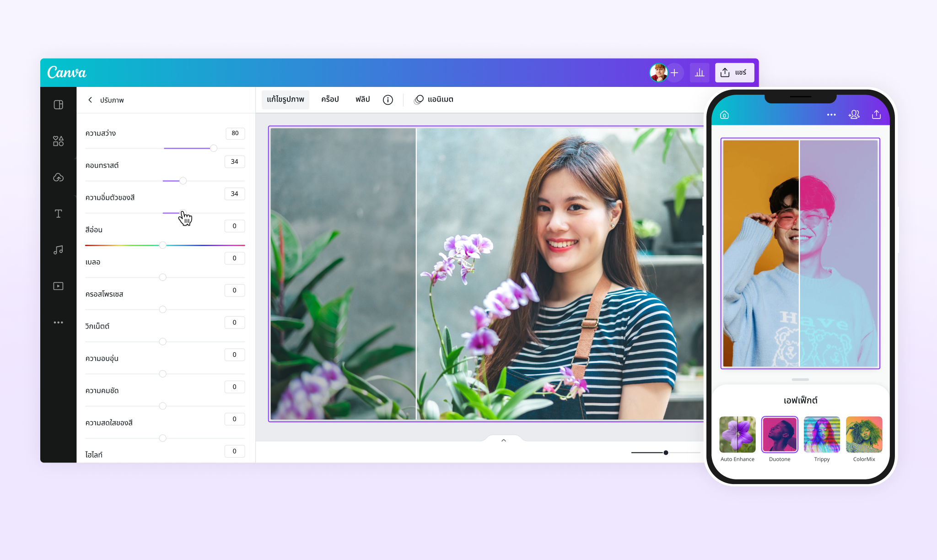Image resolution: width=937 pixels, height=560 pixels.
Task: Click the แอนิเมต animate button
Action: click(433, 99)
